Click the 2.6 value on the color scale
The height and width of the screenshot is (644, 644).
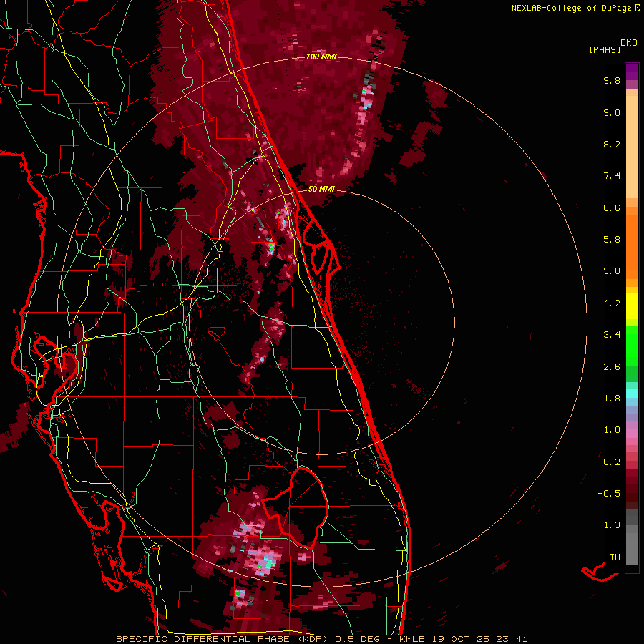pyautogui.click(x=612, y=367)
